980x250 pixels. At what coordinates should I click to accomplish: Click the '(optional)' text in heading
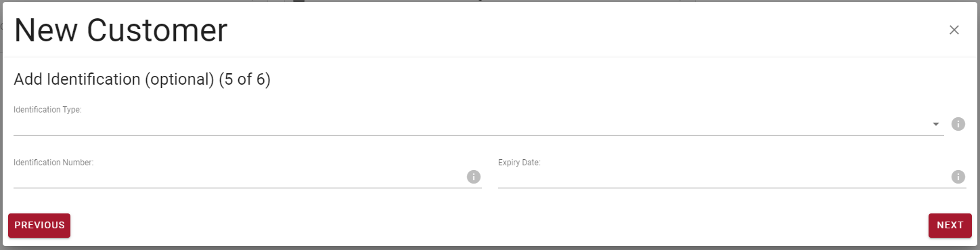coord(179,79)
